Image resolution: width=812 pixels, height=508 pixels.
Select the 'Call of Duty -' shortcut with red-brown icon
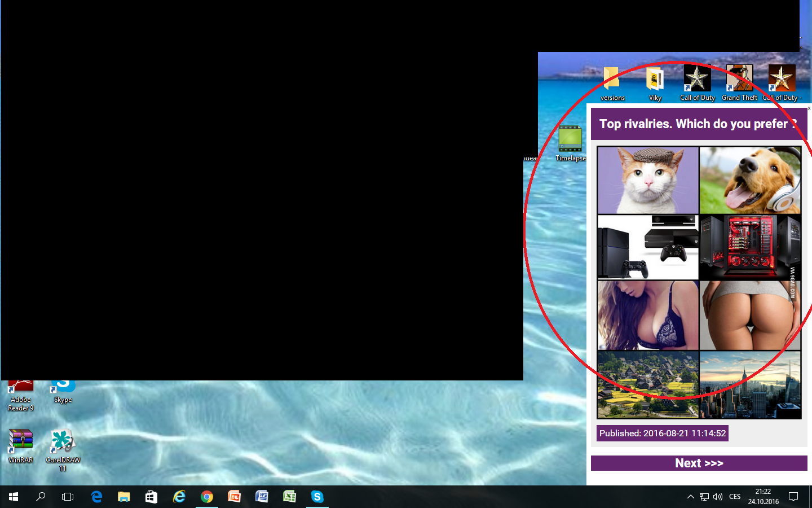(x=782, y=82)
